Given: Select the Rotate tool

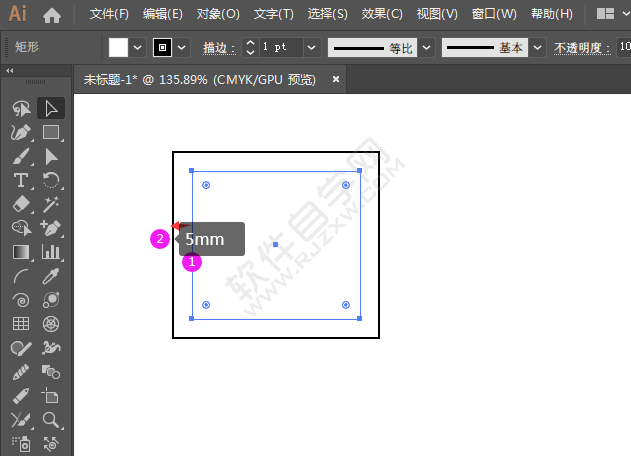Looking at the screenshot, I should 51,180.
